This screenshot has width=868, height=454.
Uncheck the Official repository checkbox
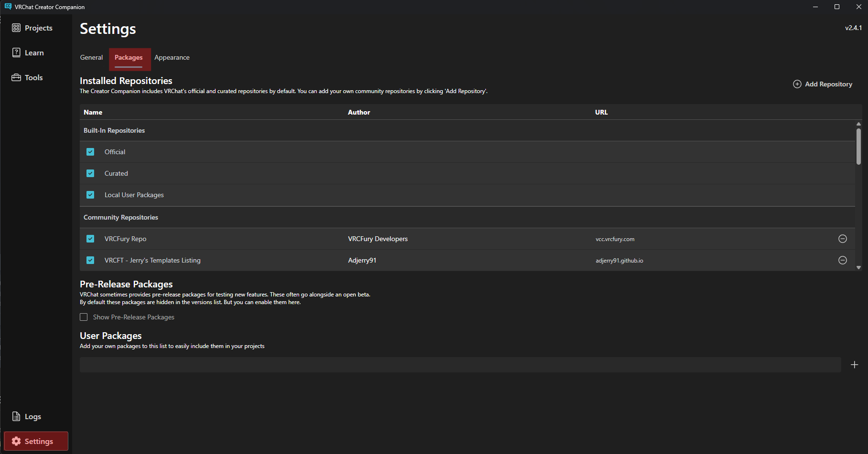pos(90,152)
